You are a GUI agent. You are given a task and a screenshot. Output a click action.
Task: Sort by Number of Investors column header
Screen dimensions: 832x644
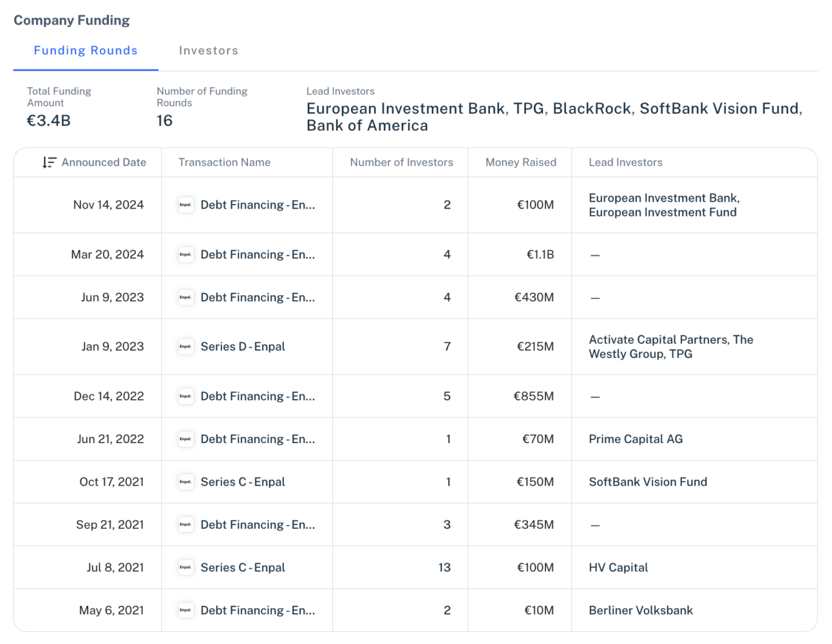tap(401, 162)
